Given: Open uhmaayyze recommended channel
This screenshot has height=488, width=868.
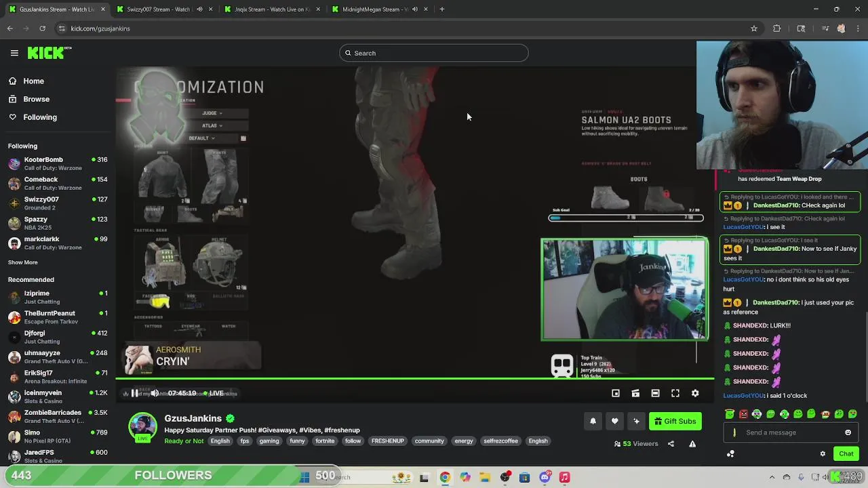Looking at the screenshot, I should click(58, 357).
